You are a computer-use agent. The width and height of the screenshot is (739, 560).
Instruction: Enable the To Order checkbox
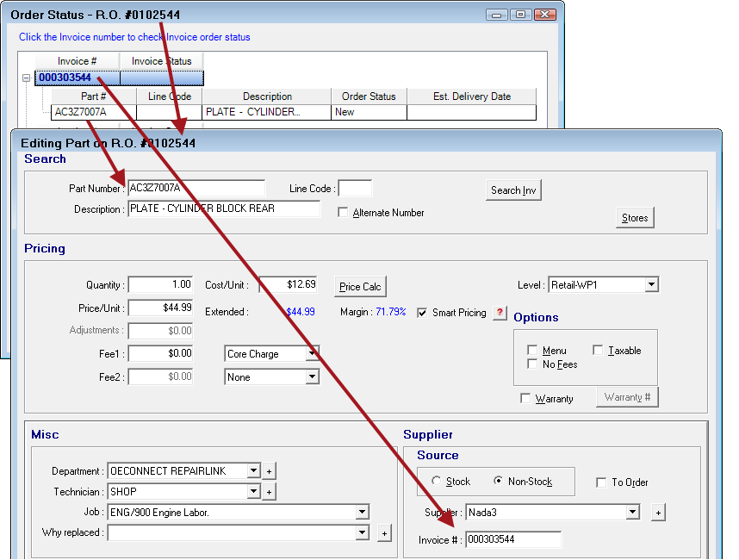[600, 482]
